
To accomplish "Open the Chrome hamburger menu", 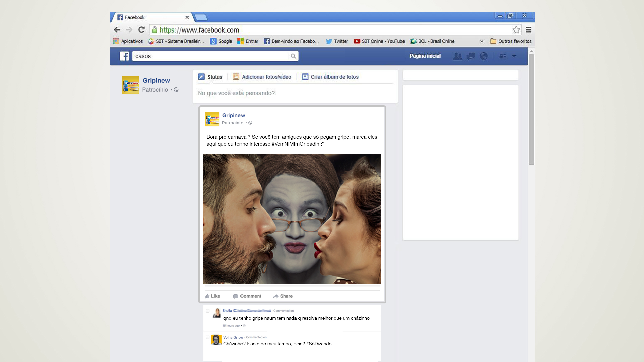I will click(528, 30).
